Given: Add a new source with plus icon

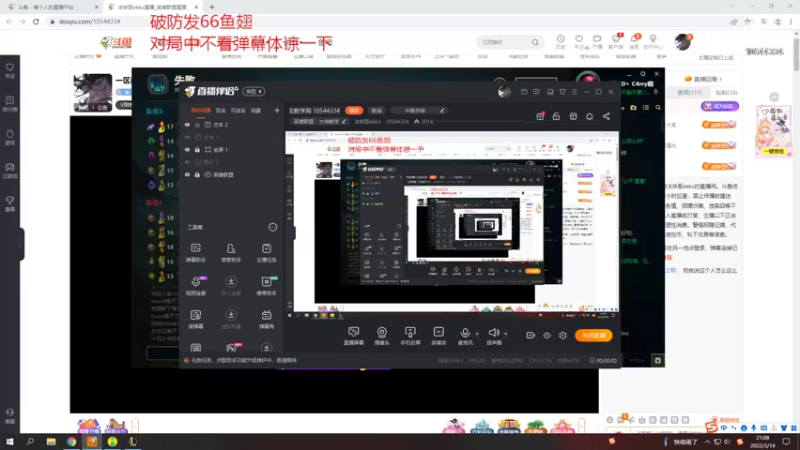Looking at the screenshot, I should click(277, 110).
